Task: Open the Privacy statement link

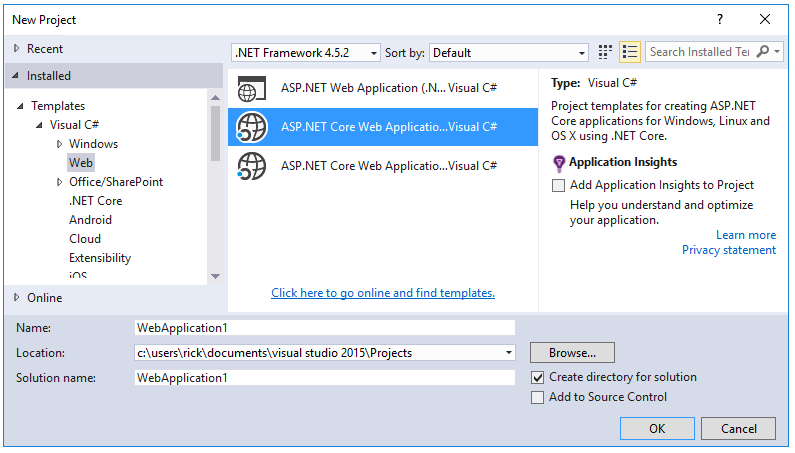Action: point(729,250)
